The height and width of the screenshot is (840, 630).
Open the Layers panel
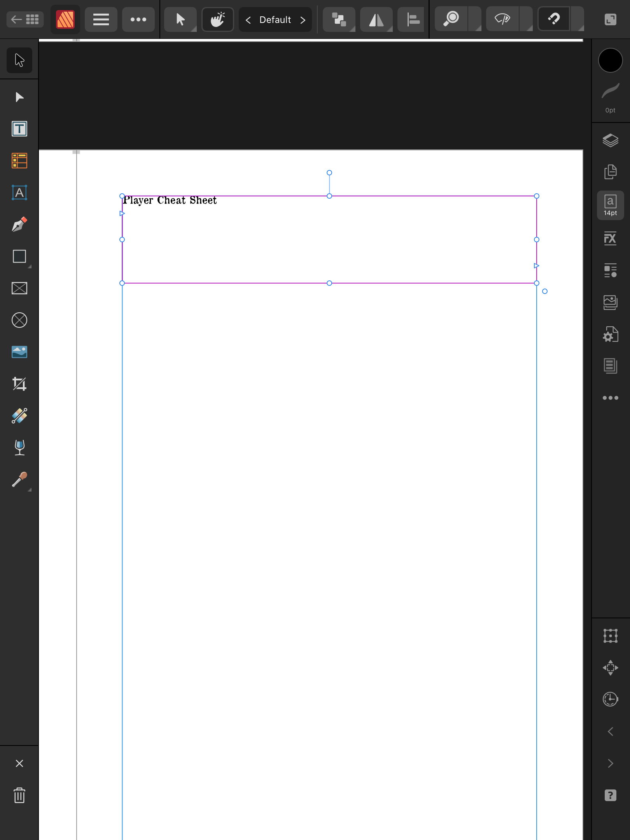[611, 140]
